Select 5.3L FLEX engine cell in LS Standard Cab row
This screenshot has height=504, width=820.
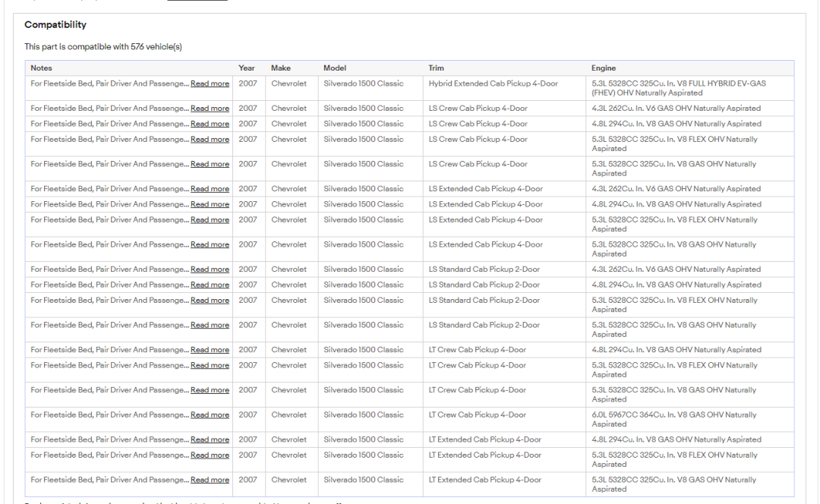point(675,305)
